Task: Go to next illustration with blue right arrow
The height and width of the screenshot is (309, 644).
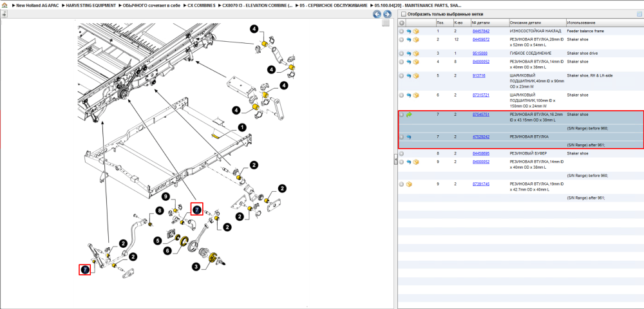Action: (x=386, y=14)
